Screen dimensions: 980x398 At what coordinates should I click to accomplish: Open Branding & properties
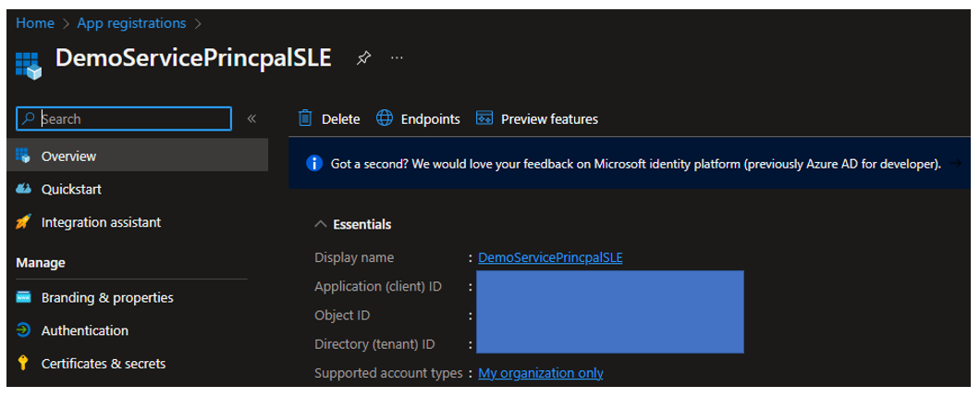(107, 298)
